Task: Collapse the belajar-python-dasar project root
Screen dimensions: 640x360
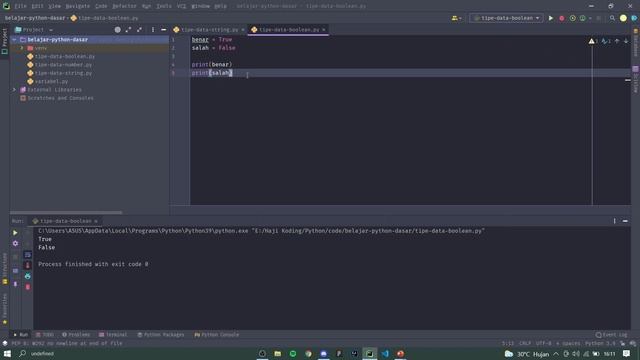Action: click(x=14, y=40)
